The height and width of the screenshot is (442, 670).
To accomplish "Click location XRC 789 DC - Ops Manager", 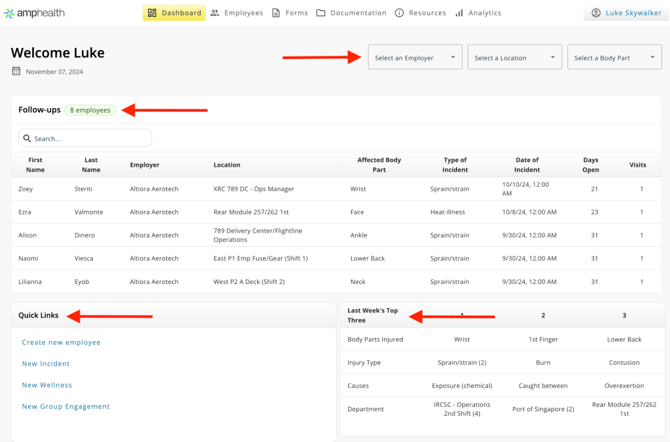I will coord(254,189).
